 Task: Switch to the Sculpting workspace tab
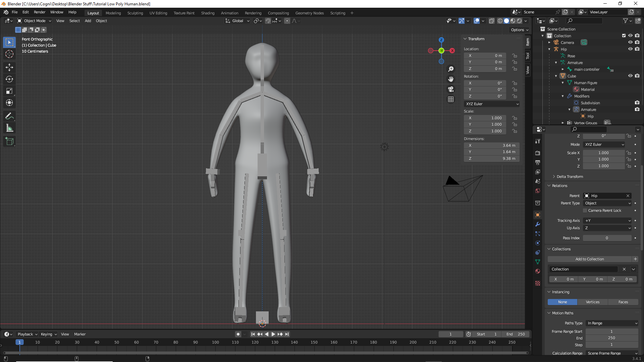pos(135,13)
